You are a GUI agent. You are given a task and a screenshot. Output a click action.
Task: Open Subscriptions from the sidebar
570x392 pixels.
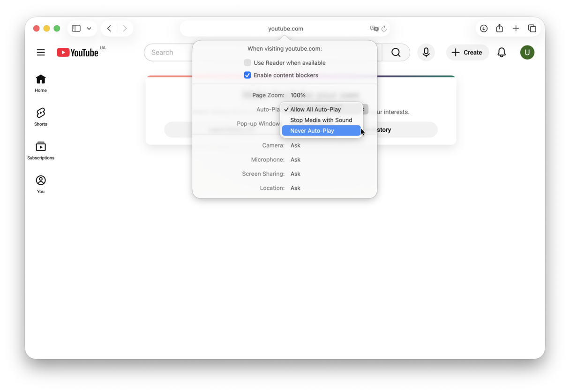41,151
